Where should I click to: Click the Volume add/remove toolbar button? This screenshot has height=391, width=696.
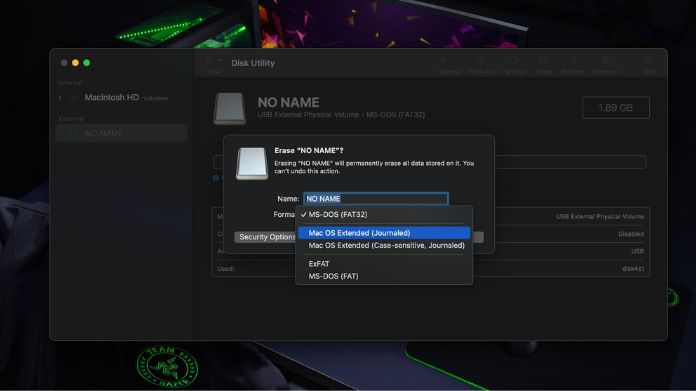tap(449, 65)
